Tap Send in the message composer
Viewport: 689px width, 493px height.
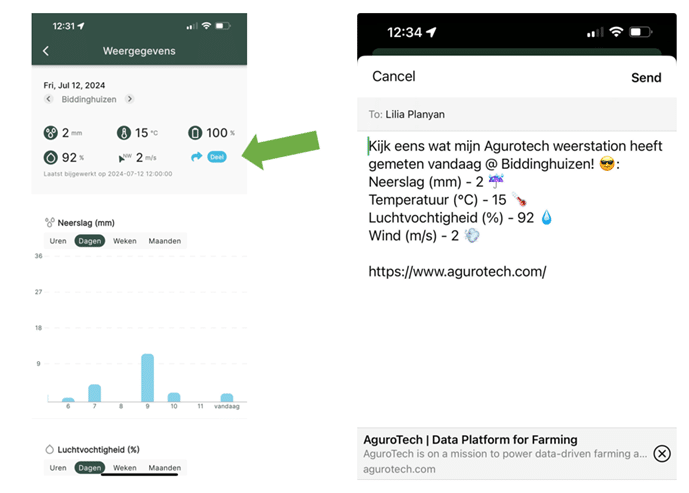tap(645, 77)
